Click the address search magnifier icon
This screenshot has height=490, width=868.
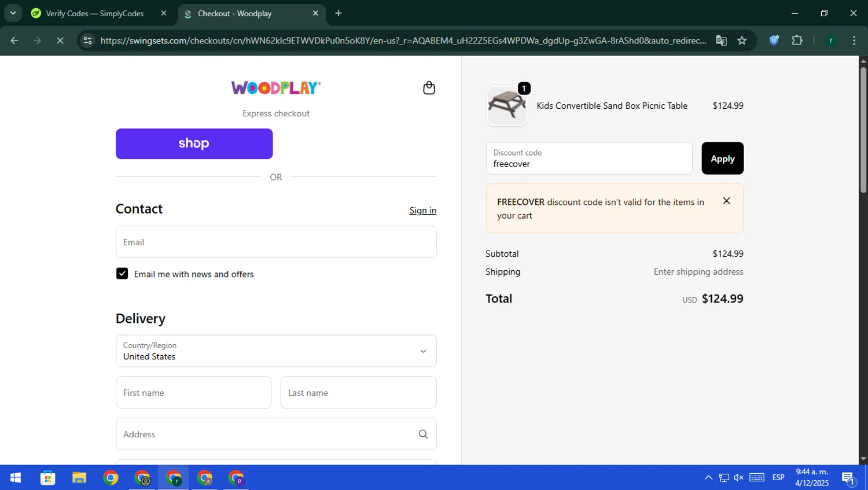coord(423,434)
